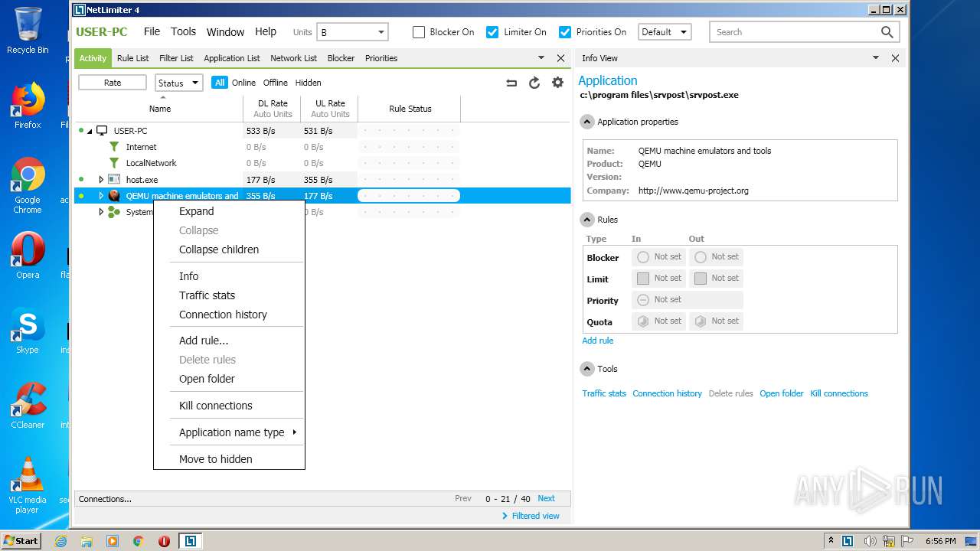The image size is (980, 551).
Task: Toggle Blocker In rule radio
Action: coord(643,257)
